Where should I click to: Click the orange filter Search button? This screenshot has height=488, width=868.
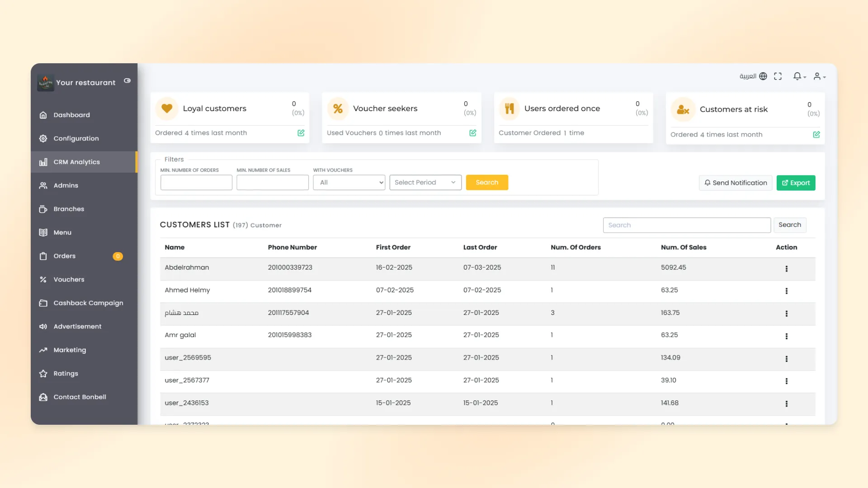[487, 183]
